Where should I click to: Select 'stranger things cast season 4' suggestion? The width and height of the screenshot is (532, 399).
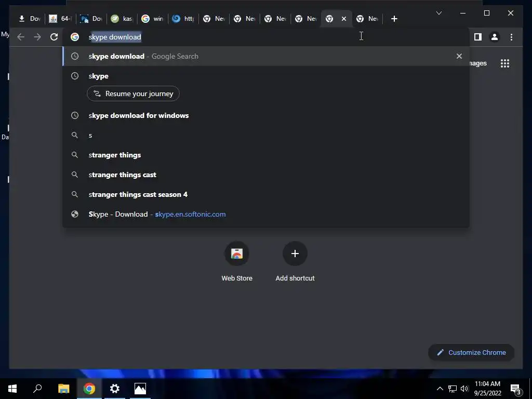[266, 194]
